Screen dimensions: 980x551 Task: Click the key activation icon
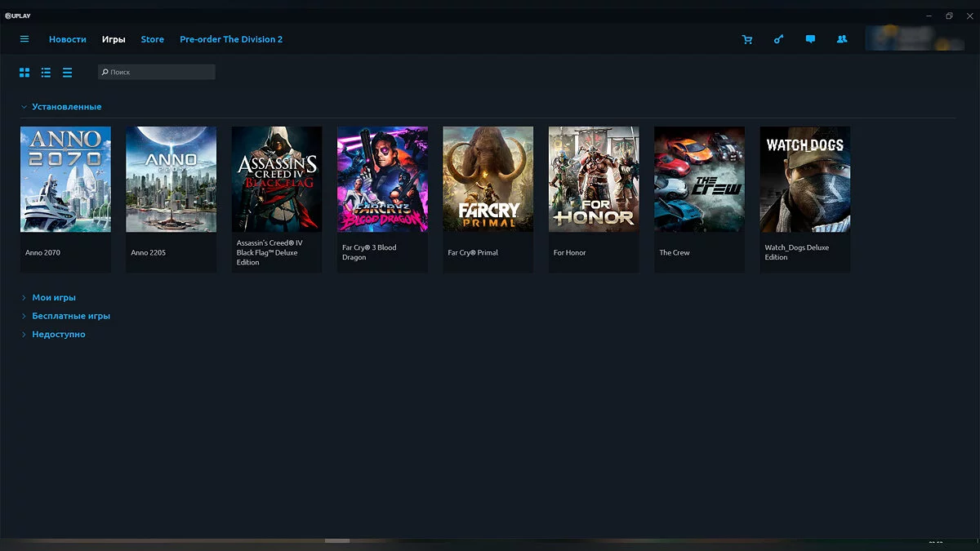[x=778, y=39]
